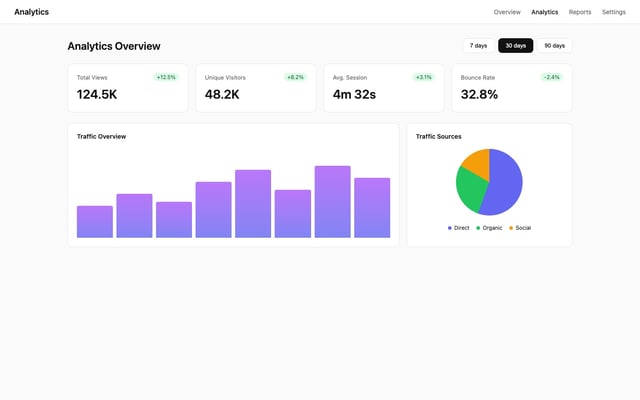The image size is (640, 400).
Task: Open the Overview nav link
Action: click(x=507, y=12)
